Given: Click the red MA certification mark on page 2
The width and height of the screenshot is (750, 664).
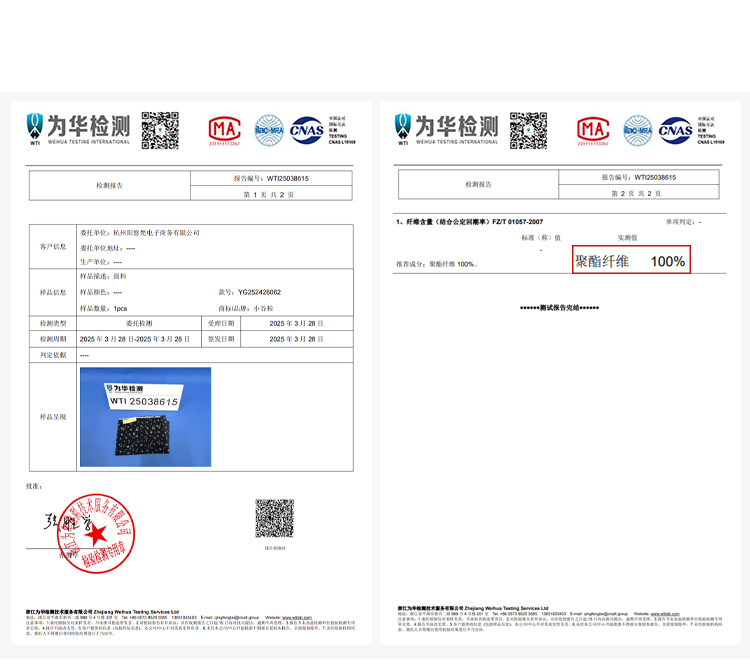Looking at the screenshot, I should [593, 131].
